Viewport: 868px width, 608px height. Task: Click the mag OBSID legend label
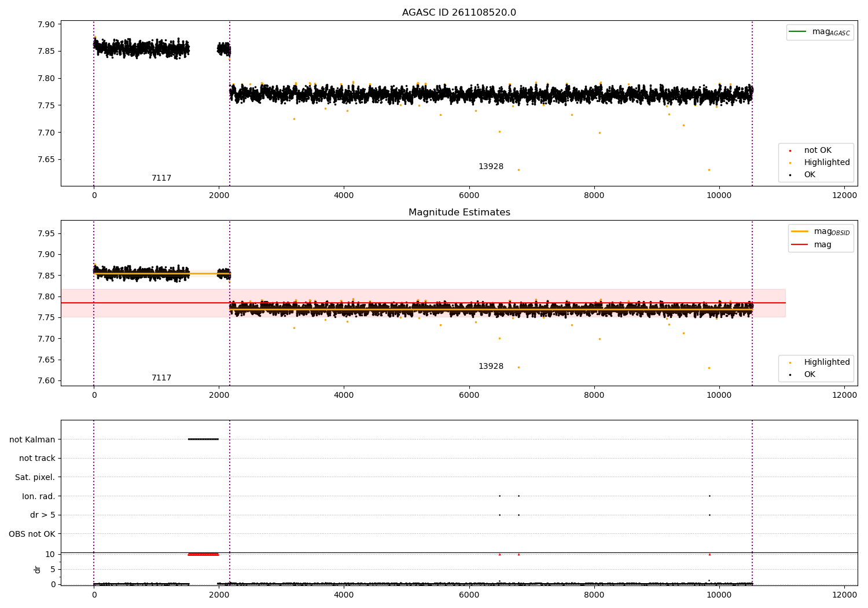(832, 232)
